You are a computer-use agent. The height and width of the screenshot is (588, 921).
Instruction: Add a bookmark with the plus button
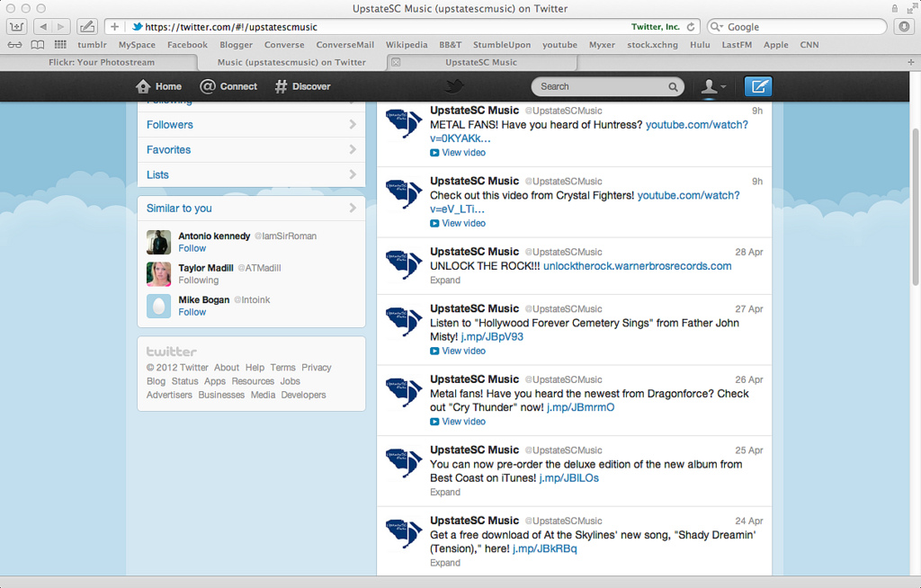114,26
